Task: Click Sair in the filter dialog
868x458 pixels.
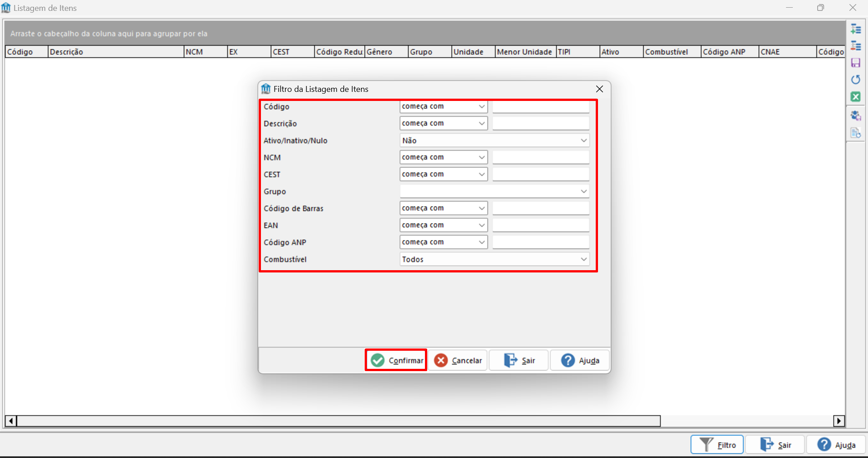Action: pyautogui.click(x=519, y=360)
